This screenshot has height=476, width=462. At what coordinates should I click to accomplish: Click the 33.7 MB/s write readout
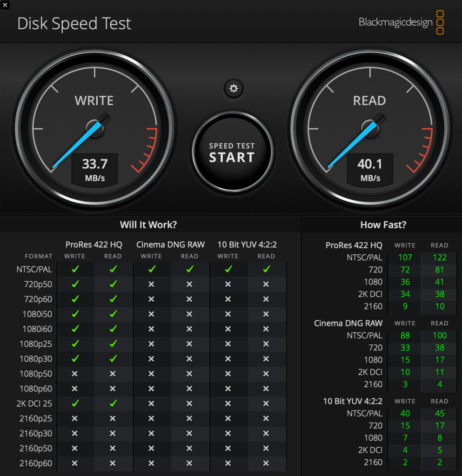[x=94, y=169]
